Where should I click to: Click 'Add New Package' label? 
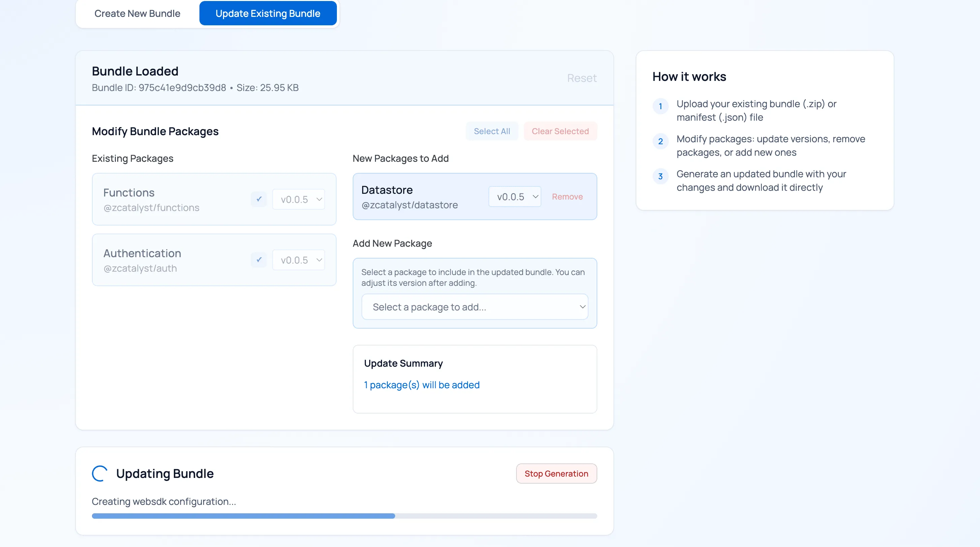[x=392, y=243]
